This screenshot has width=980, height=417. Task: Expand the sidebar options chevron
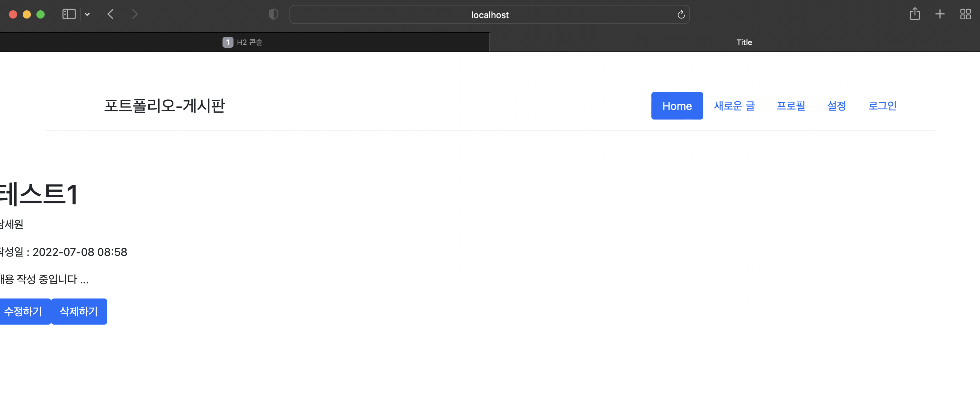tap(87, 14)
